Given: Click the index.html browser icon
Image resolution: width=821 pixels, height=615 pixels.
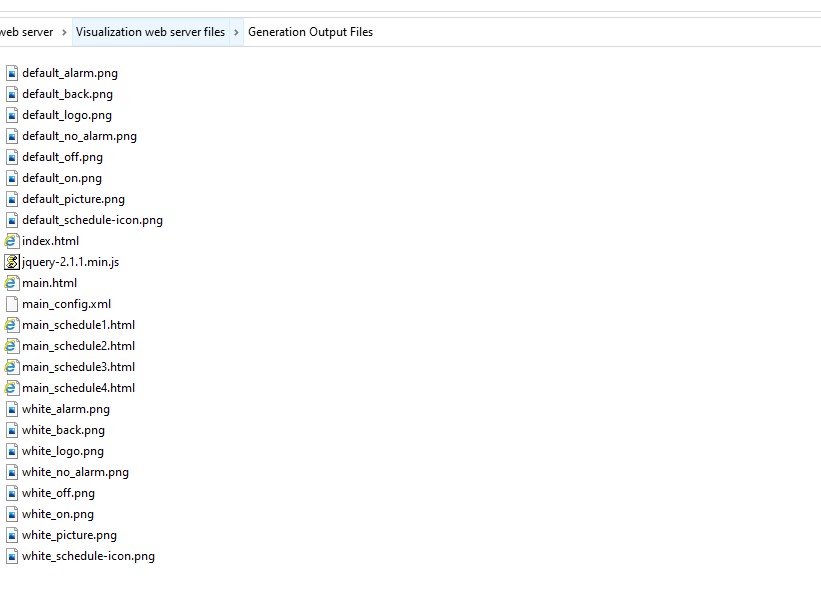Looking at the screenshot, I should coord(12,241).
